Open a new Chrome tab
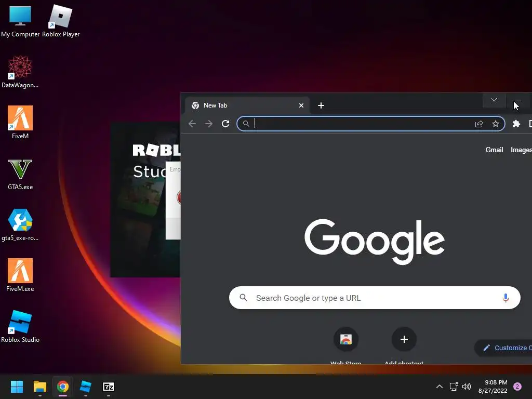Screen dimensions: 532x399 click(321, 105)
